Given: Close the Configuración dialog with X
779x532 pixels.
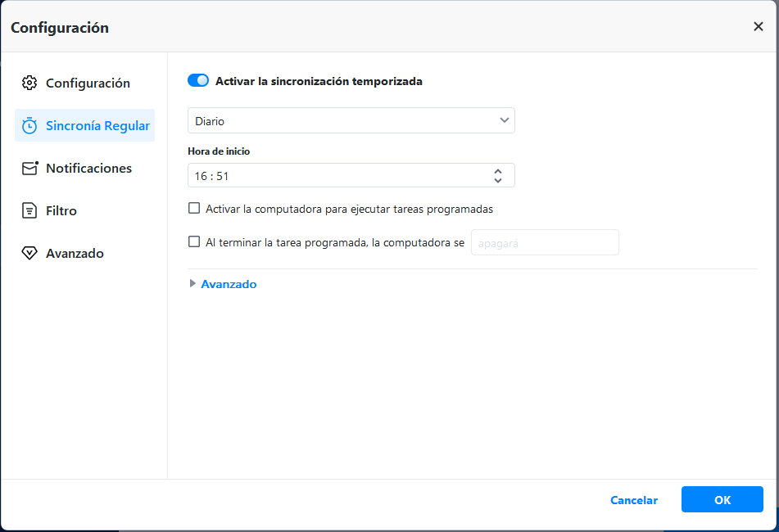Looking at the screenshot, I should (x=758, y=26).
